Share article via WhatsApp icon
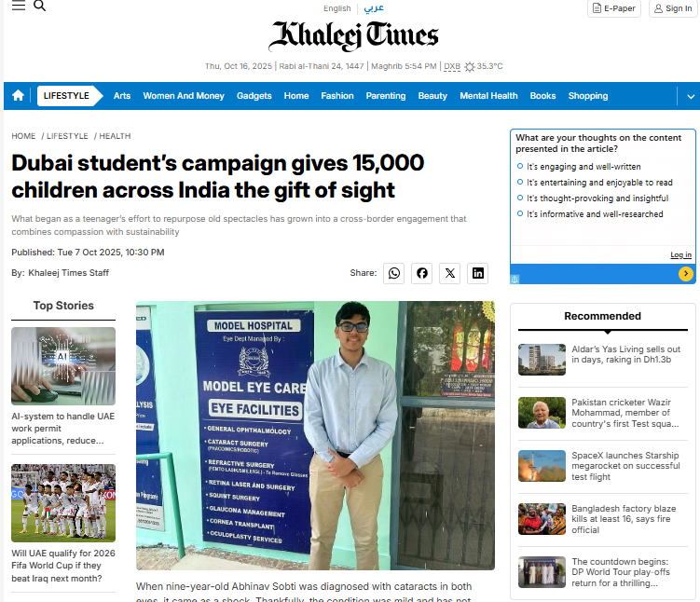Viewport: 700px width, 602px height. coord(393,273)
